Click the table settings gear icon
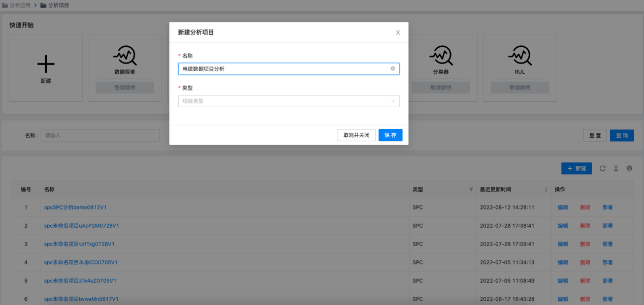Image resolution: width=644 pixels, height=305 pixels. click(x=629, y=169)
